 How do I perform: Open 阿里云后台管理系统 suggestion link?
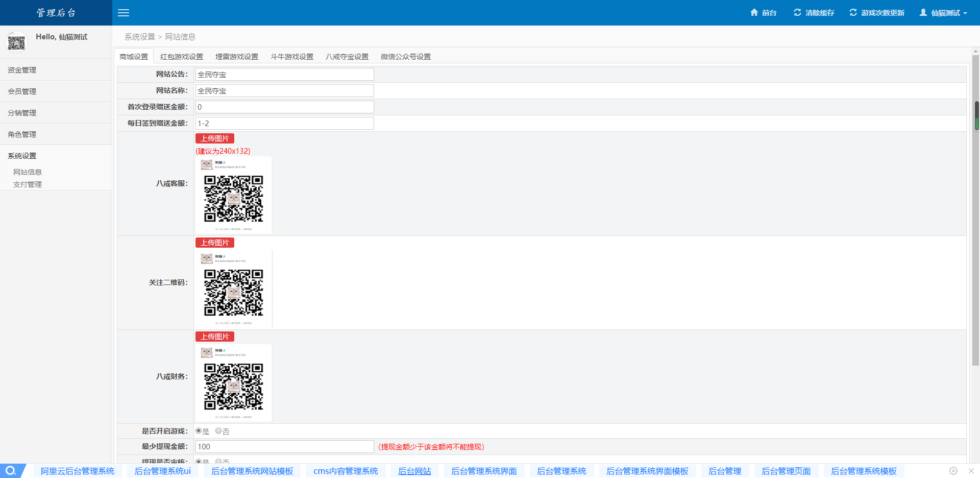coord(78,471)
